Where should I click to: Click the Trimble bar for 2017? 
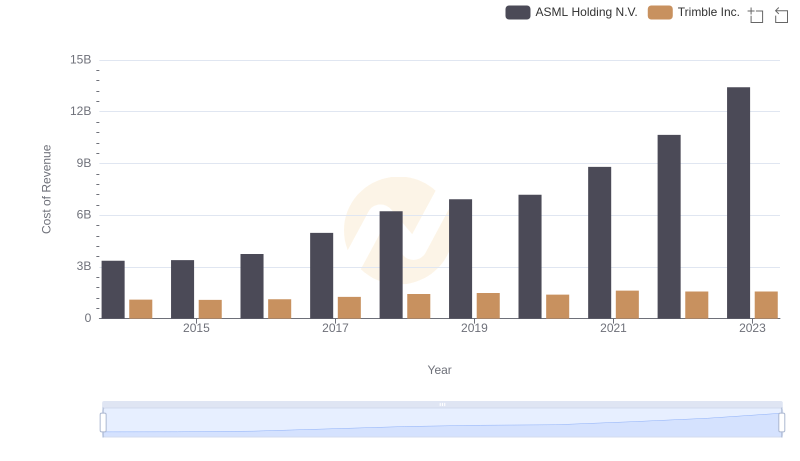tap(349, 308)
